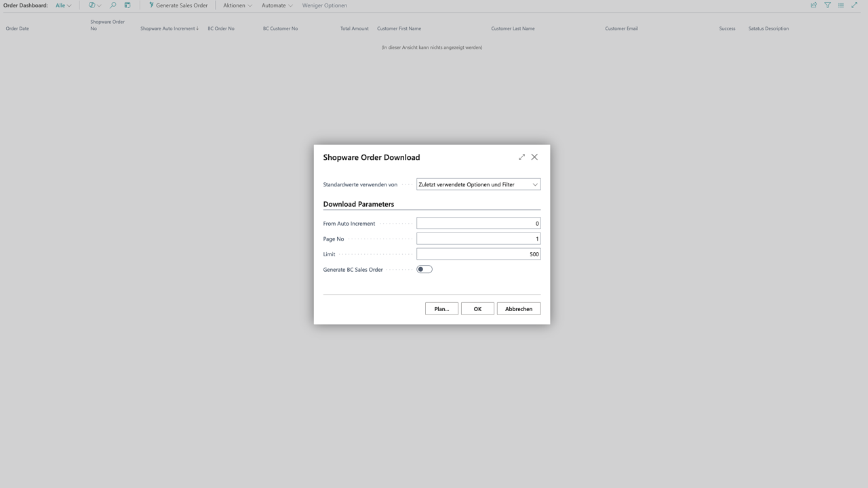Select the analyze data icon beside Alle
The height and width of the screenshot is (488, 868).
(92, 5)
